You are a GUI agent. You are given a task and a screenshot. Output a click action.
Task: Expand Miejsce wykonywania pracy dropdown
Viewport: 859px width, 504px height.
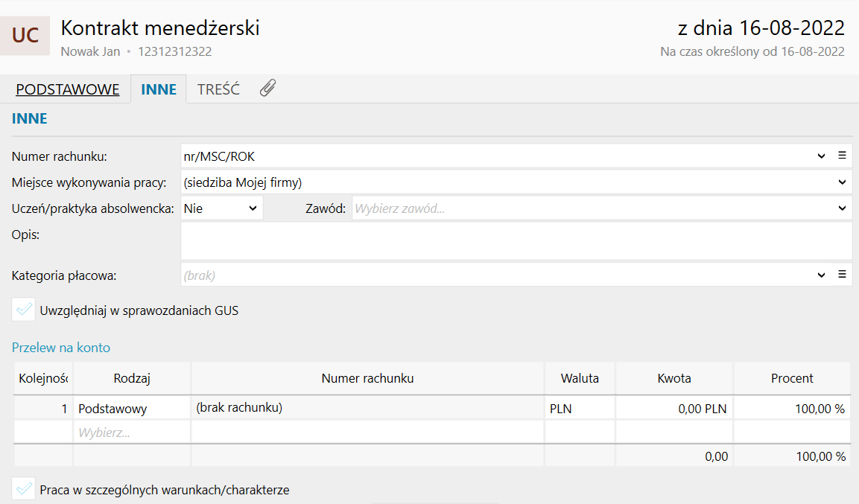(843, 182)
